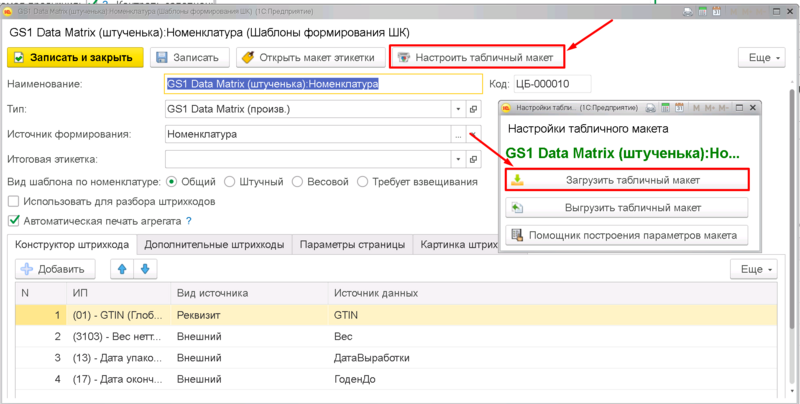The image size is (800, 404).
Task: Open the linked item icon next to the Тип field
Action: (x=473, y=109)
